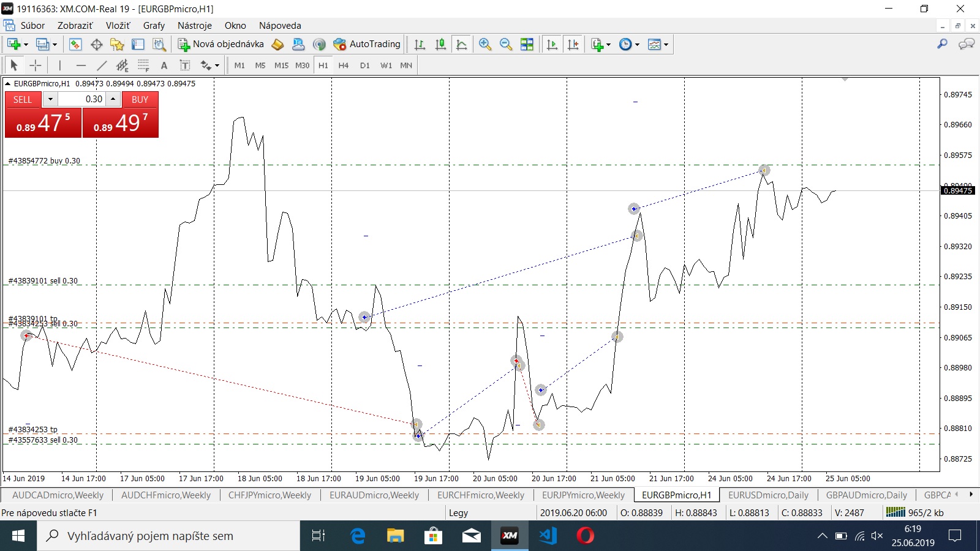The image size is (980, 551).
Task: Open the Data Window crosshair-circle icon
Action: (x=96, y=44)
